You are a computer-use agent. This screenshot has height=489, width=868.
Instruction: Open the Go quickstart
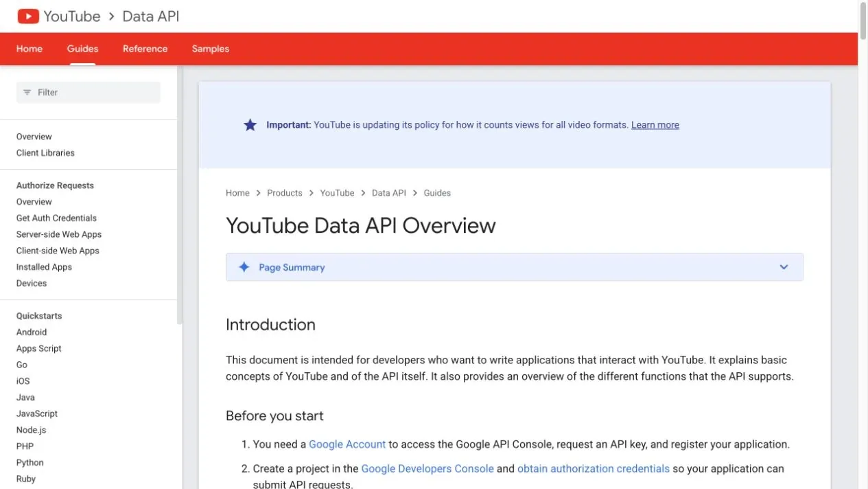click(22, 365)
